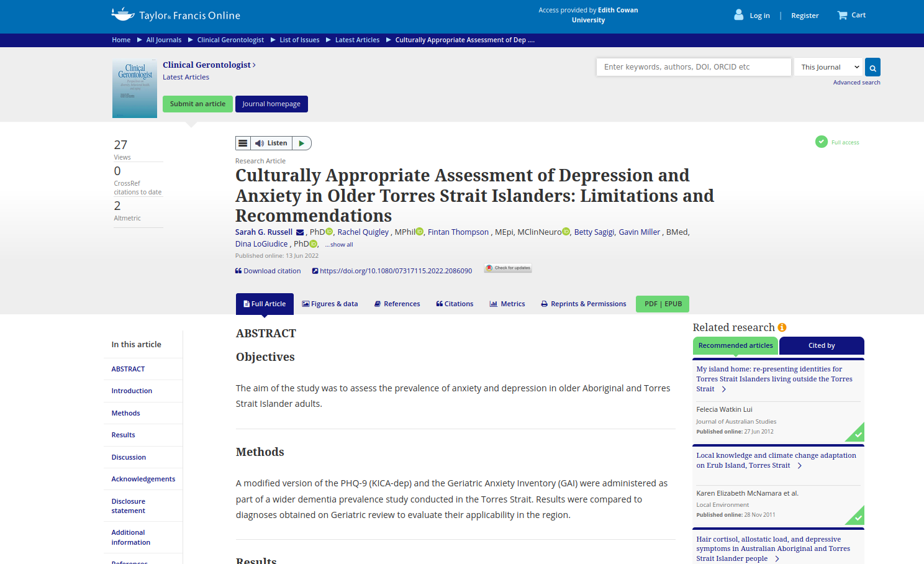This screenshot has width=924, height=564.
Task: Open the shopping cart icon
Action: pyautogui.click(x=842, y=16)
